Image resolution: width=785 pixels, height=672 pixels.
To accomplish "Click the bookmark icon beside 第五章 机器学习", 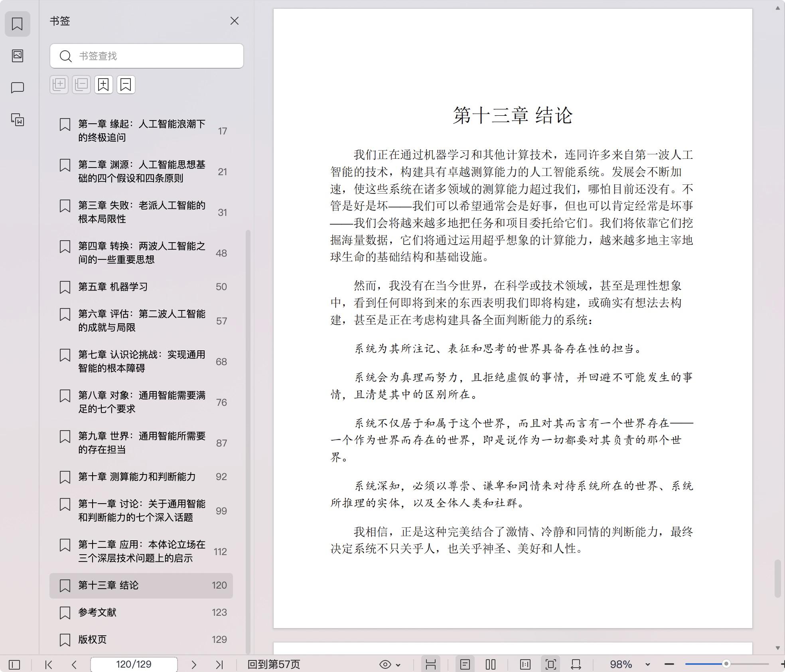I will coord(65,287).
